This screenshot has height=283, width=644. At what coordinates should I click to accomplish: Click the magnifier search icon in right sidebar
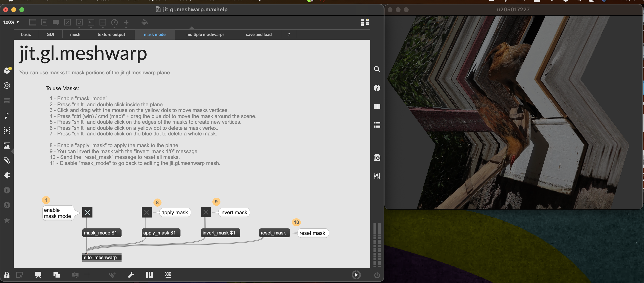click(x=377, y=69)
